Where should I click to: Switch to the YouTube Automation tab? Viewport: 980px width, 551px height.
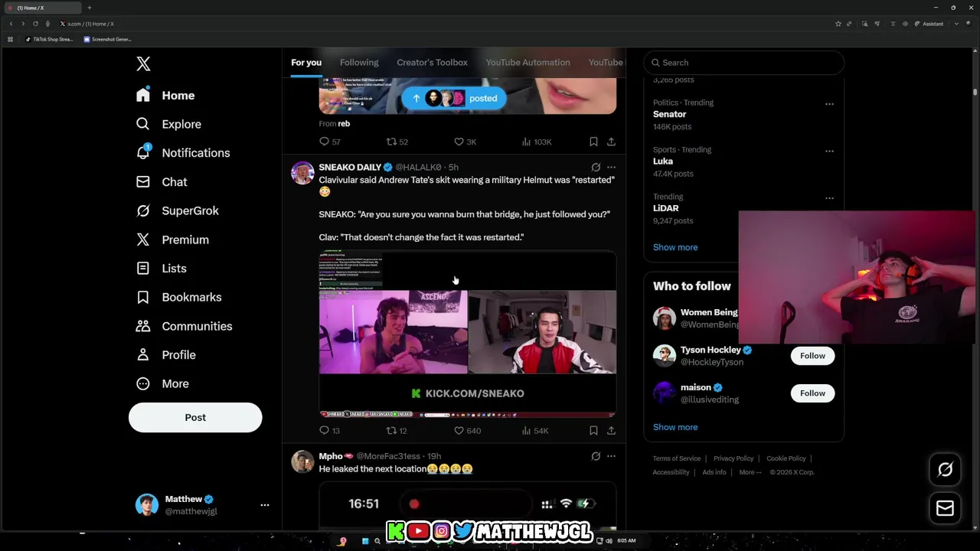tap(528, 63)
